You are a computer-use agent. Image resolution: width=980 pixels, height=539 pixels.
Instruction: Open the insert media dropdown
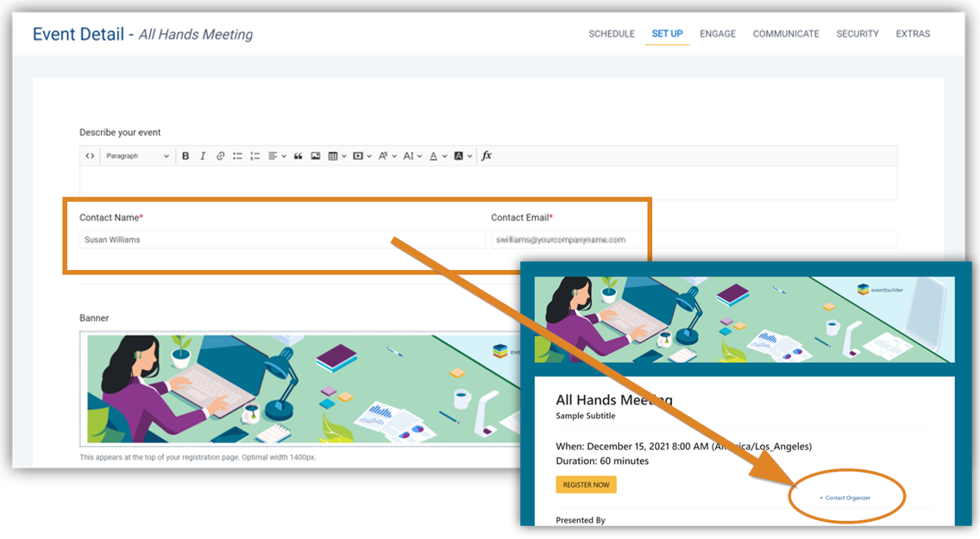[362, 156]
